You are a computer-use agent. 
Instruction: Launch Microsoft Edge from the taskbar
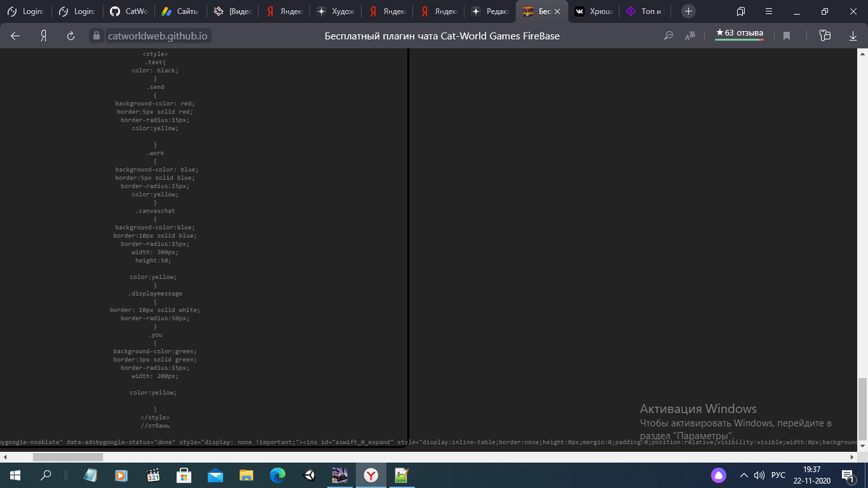click(278, 475)
